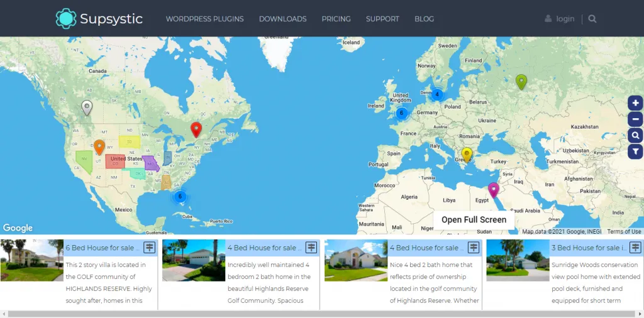
Task: Click the teal Oklahoma state shape
Action: point(136,173)
